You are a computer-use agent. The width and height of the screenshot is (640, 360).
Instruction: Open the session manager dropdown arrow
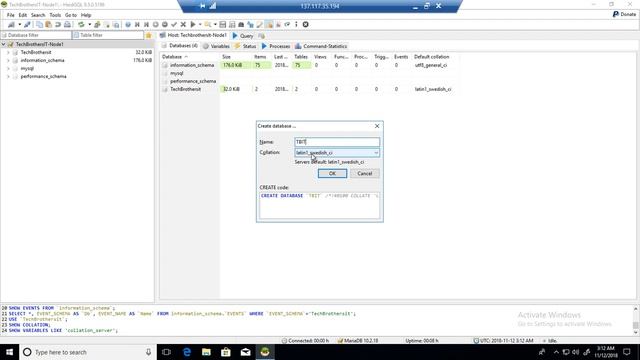click(x=19, y=24)
